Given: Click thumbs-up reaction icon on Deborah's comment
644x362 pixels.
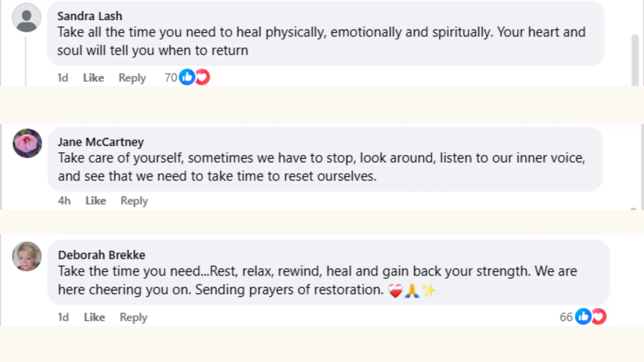Looking at the screenshot, I should (x=583, y=316).
